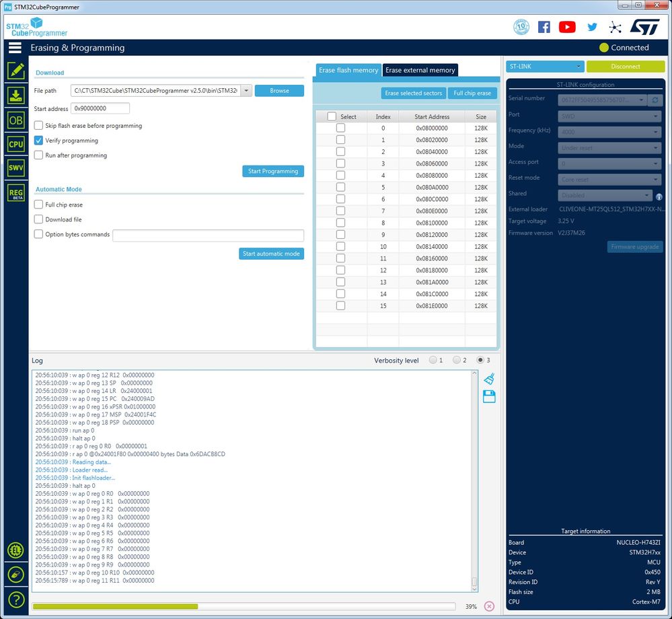Click Full chip erase button
The height and width of the screenshot is (619, 672).
pyautogui.click(x=472, y=93)
